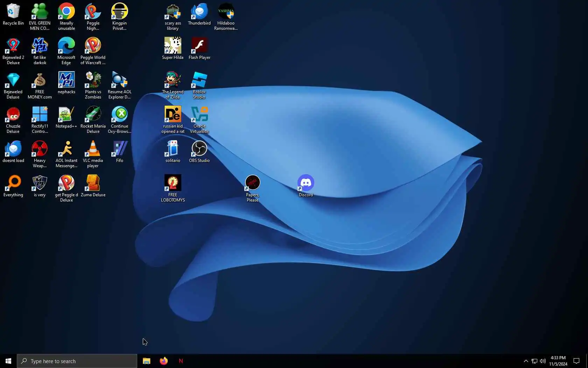Screen dimensions: 588x368
Task: Open File Explorer from the taskbar
Action: coord(146,361)
